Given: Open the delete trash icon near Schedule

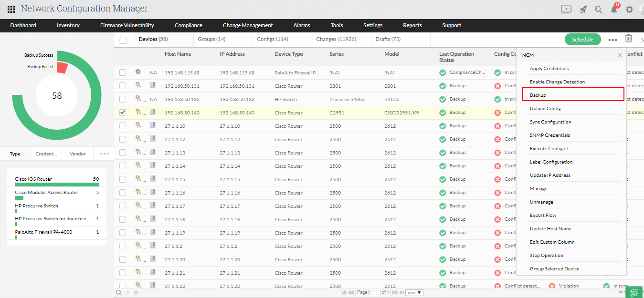Looking at the screenshot, I should (x=628, y=39).
